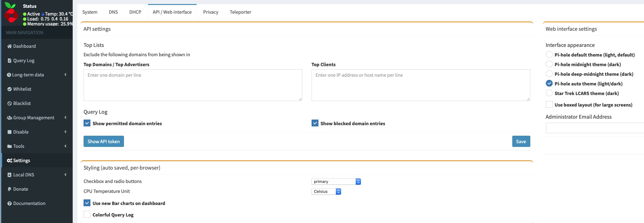This screenshot has height=223, width=644.
Task: Click the Pi-hole raspberry logo
Action: (11, 12)
